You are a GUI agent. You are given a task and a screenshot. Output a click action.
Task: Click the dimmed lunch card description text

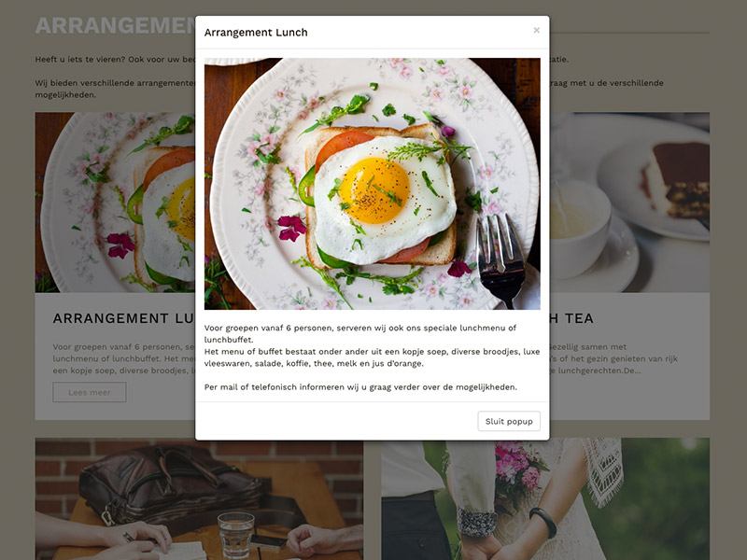pyautogui.click(x=124, y=358)
